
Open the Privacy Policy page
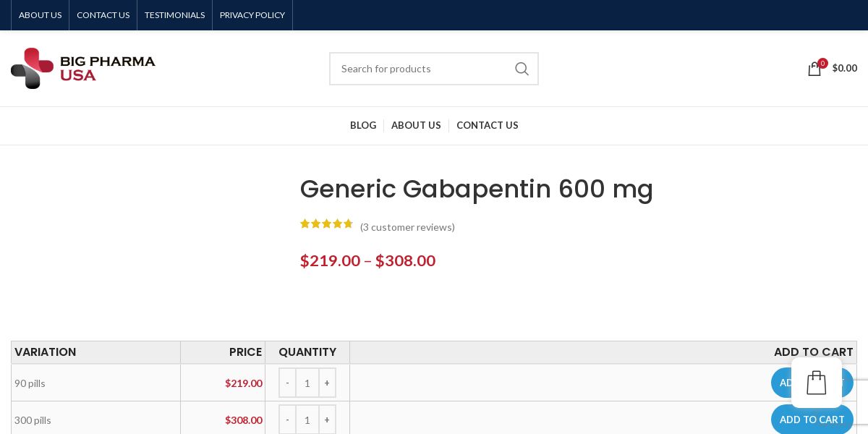click(252, 15)
